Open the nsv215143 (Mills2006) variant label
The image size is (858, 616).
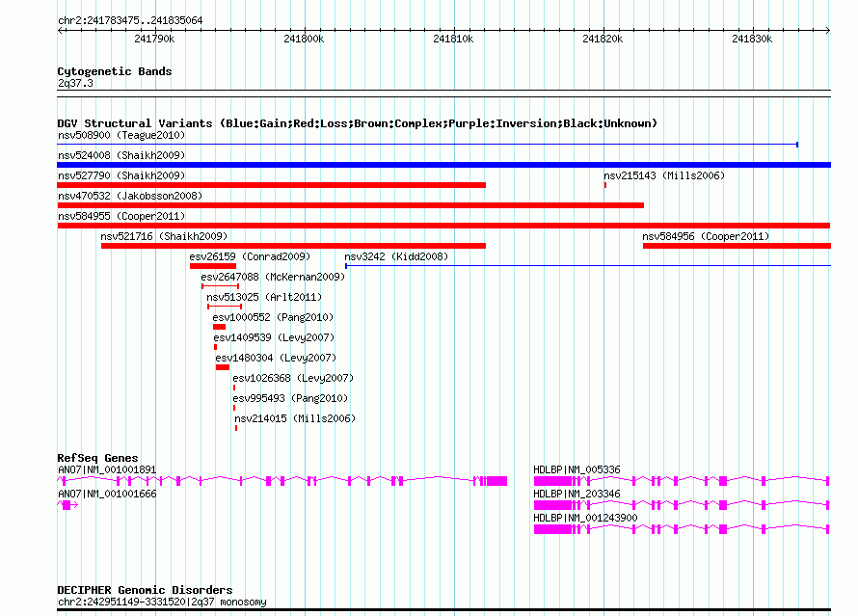point(664,175)
